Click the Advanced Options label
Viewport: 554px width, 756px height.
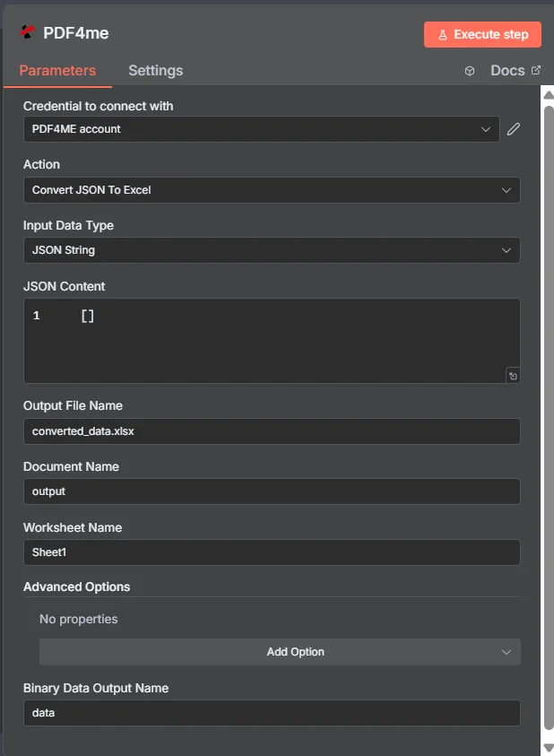tap(77, 587)
